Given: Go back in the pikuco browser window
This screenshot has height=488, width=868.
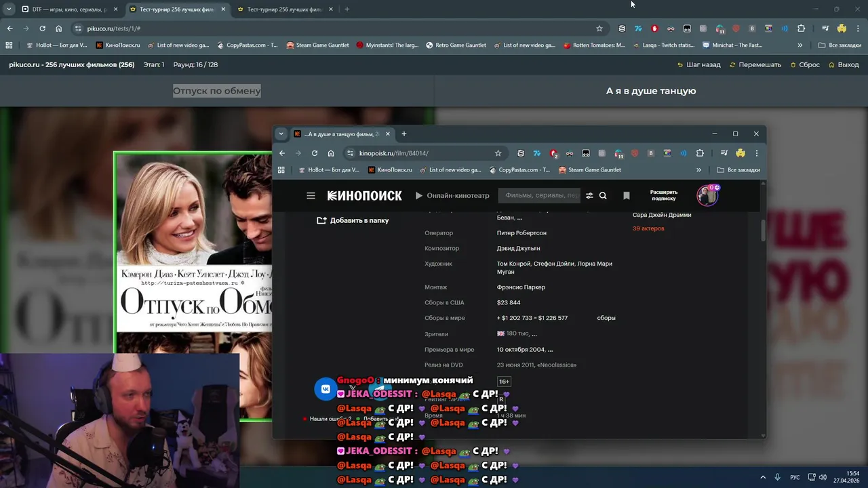Looking at the screenshot, I should 9,28.
